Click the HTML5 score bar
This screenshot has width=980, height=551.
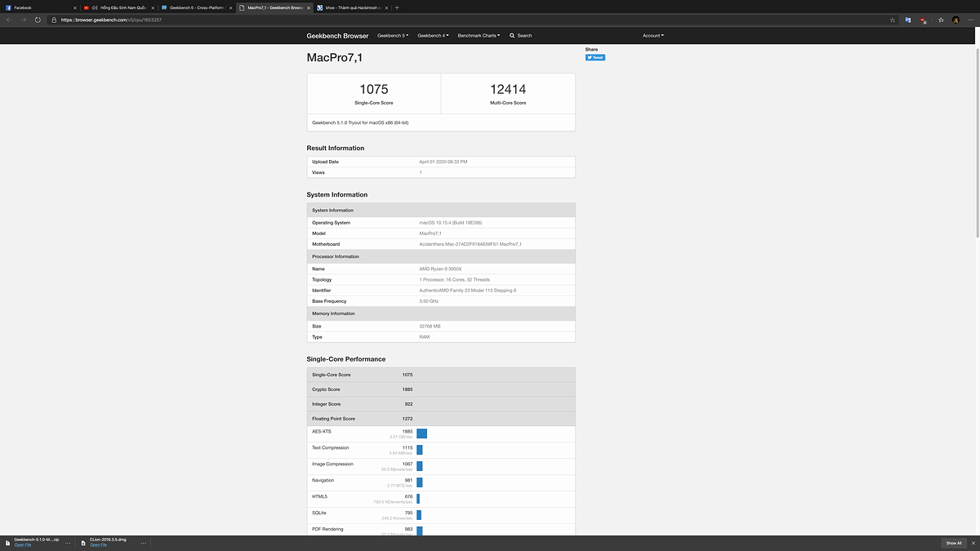click(x=418, y=499)
